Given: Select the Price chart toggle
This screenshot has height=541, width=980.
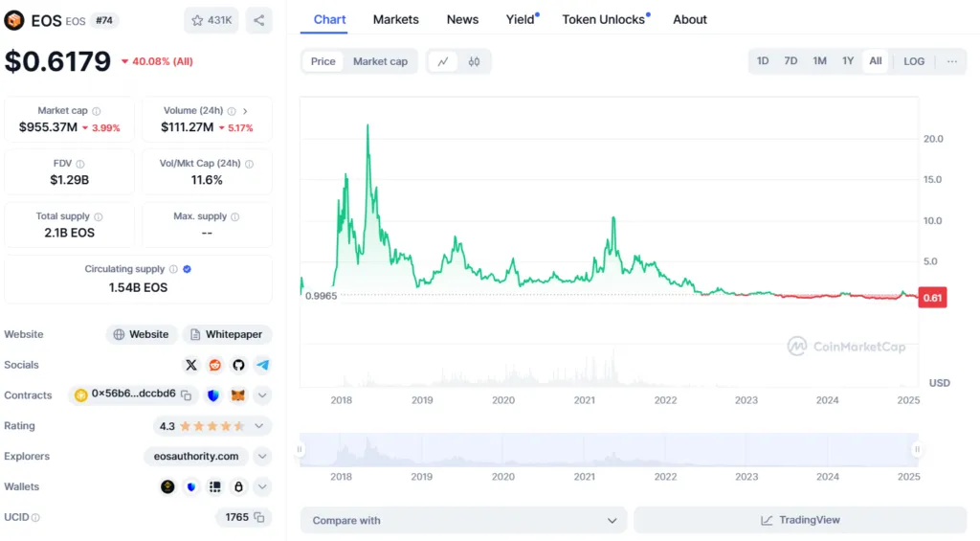Looking at the screenshot, I should point(323,61).
